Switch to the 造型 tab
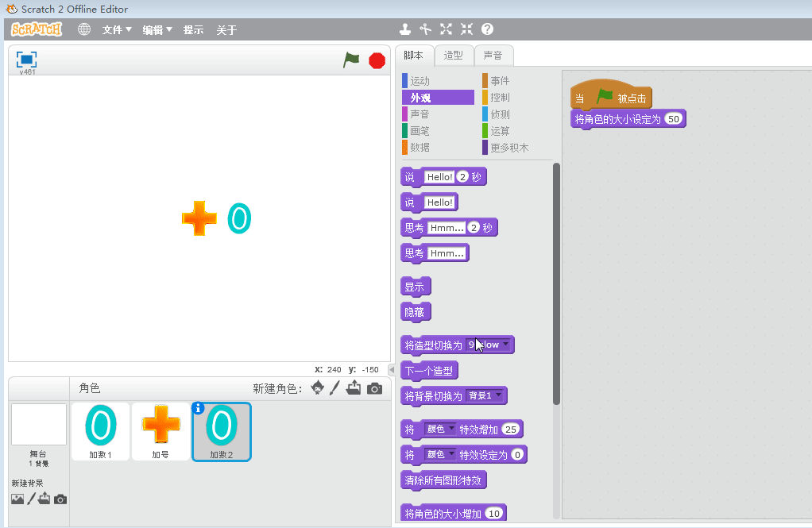The height and width of the screenshot is (528, 812). click(x=453, y=56)
